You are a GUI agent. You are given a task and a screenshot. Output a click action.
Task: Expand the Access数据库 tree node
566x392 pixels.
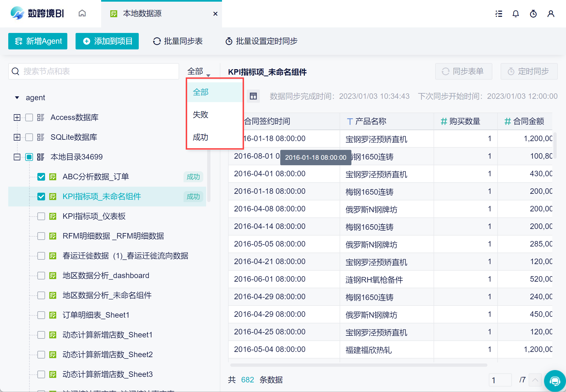17,117
